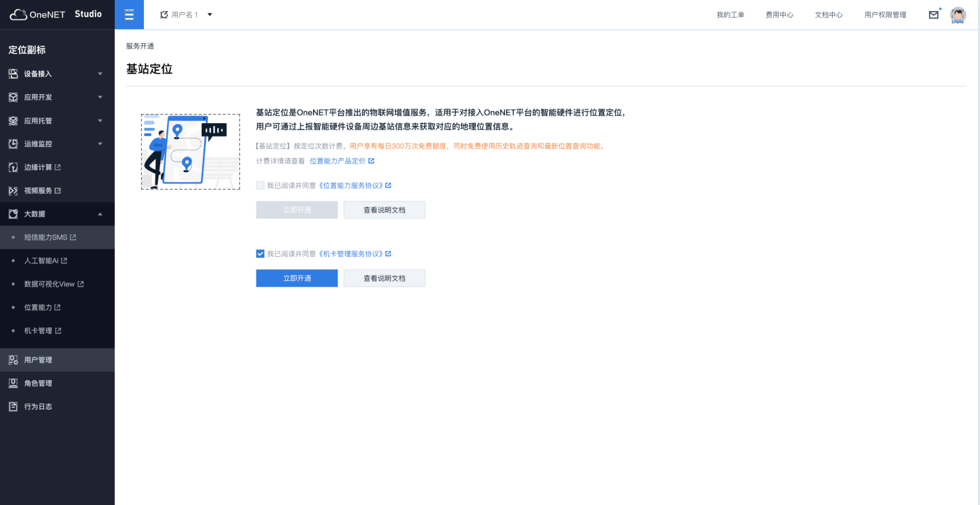Click external-link icon next to 位置能力
Viewport: 980px width, 505px height.
coord(58,307)
